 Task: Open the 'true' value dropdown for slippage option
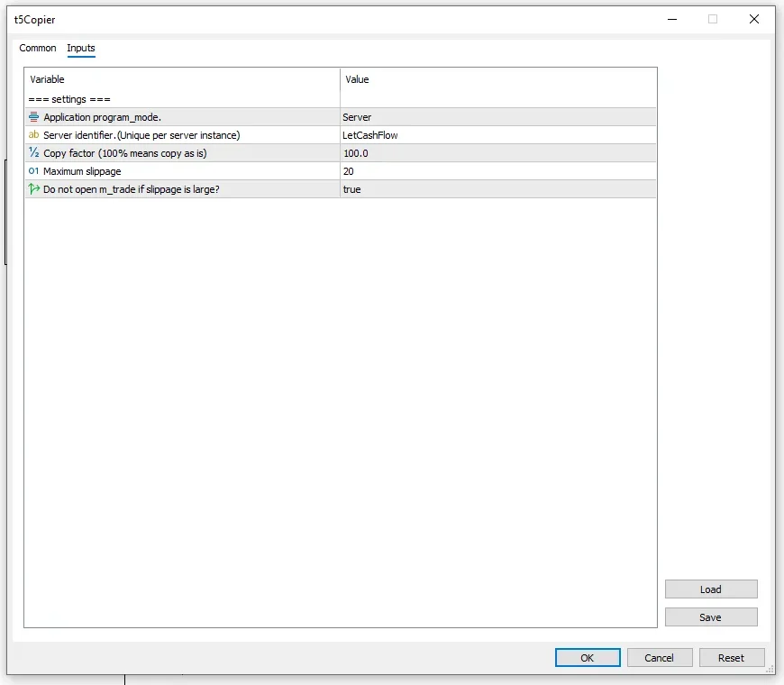(498, 189)
